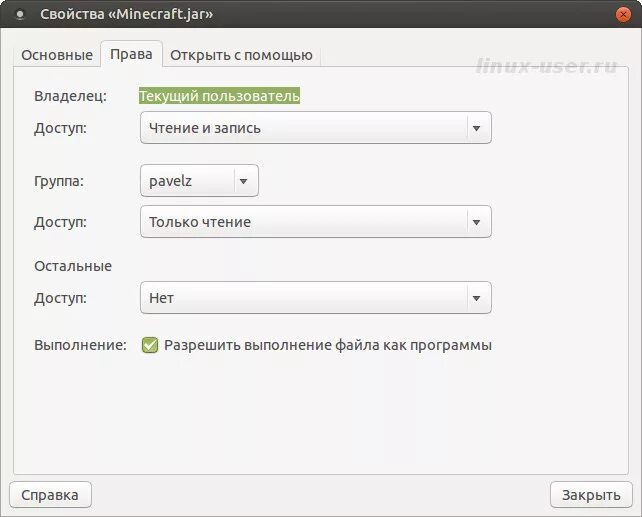Open the Открыть с помощью tab
The height and width of the screenshot is (517, 642).
[x=241, y=55]
